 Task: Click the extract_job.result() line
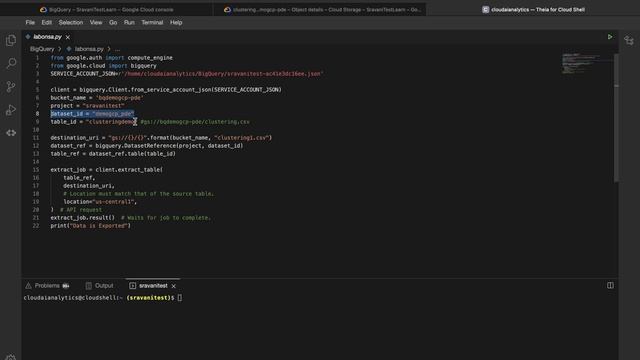coord(131,218)
